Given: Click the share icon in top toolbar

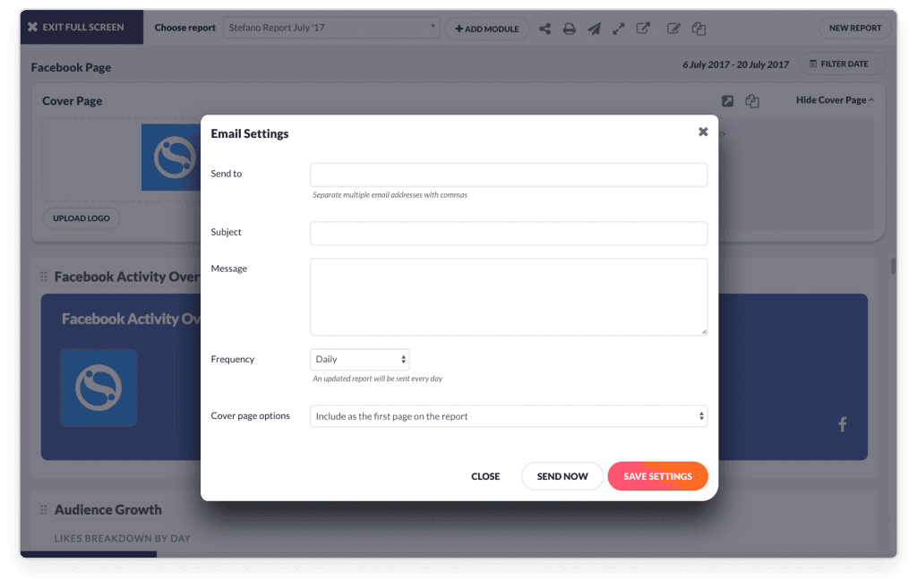Looking at the screenshot, I should [544, 29].
